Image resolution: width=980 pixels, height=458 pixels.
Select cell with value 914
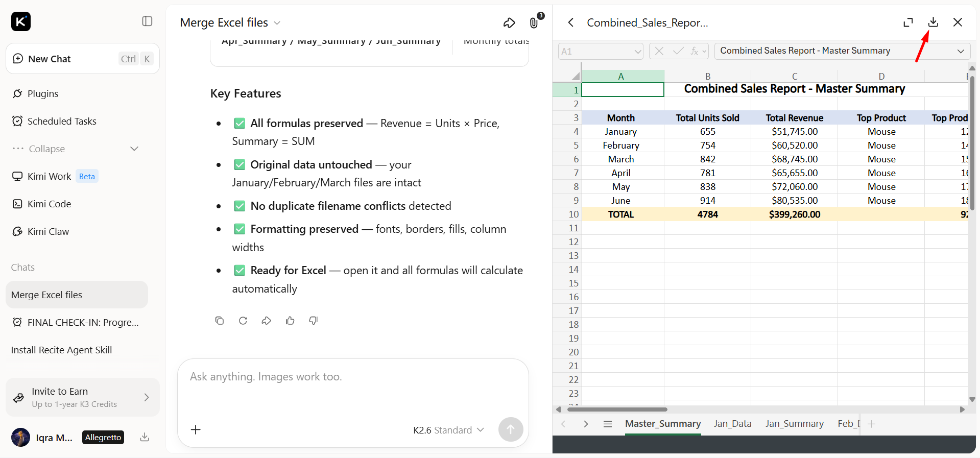pyautogui.click(x=707, y=201)
